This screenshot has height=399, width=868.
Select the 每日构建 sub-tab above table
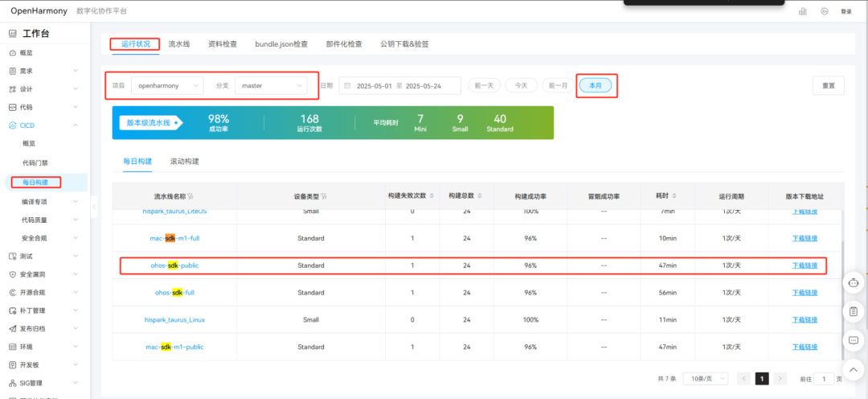click(x=138, y=161)
